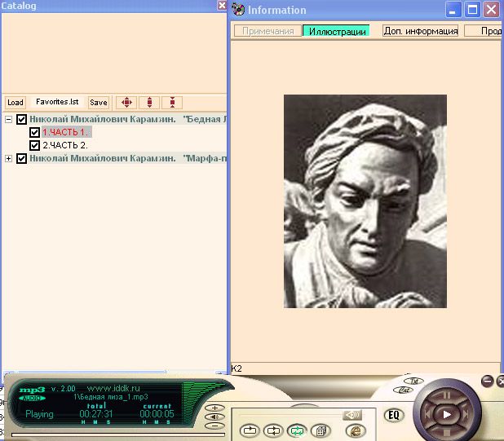Uncheck the 1.ЧАСТЬ 1. checkbox
This screenshot has width=504, height=441.
point(34,132)
